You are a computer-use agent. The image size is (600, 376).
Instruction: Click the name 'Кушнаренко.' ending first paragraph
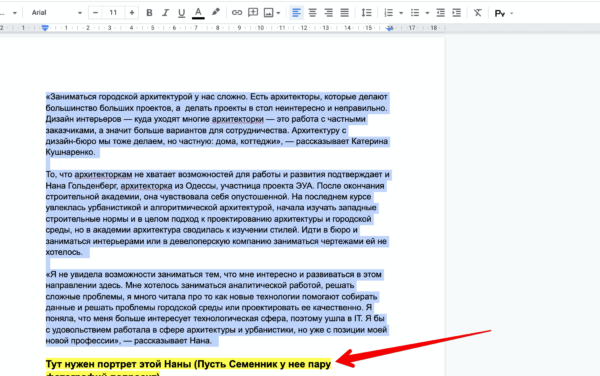coord(70,152)
